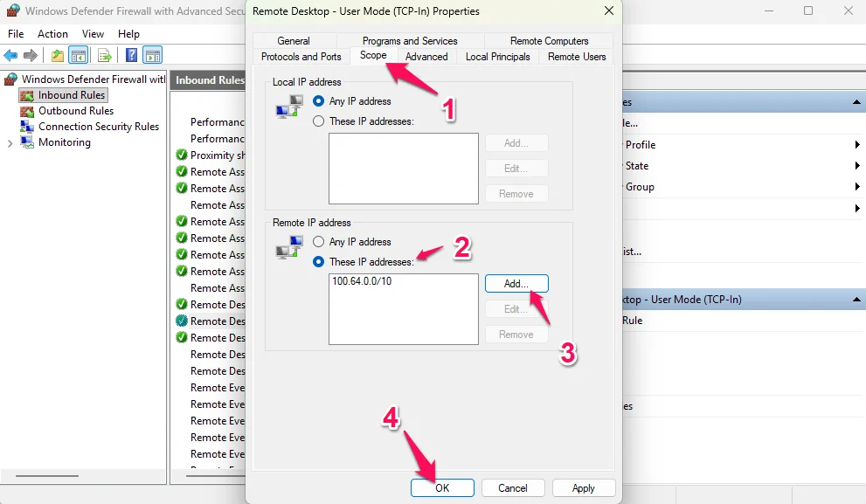
Task: Click the Forward arrow in toolbar
Action: 31,55
